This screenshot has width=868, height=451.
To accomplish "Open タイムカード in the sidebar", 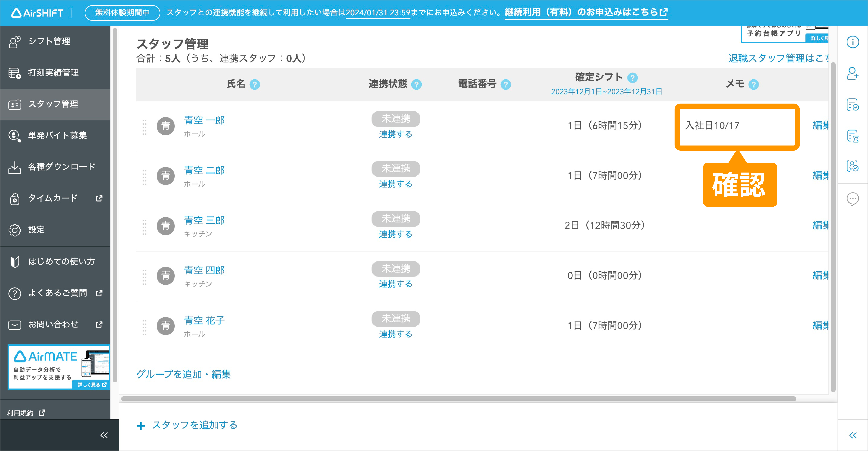I will (55, 198).
